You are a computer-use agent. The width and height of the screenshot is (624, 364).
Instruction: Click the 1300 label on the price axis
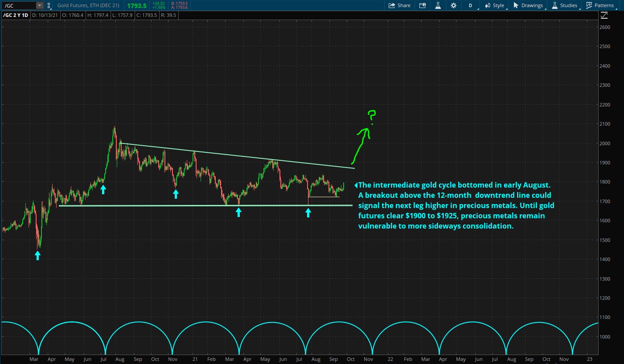605,279
